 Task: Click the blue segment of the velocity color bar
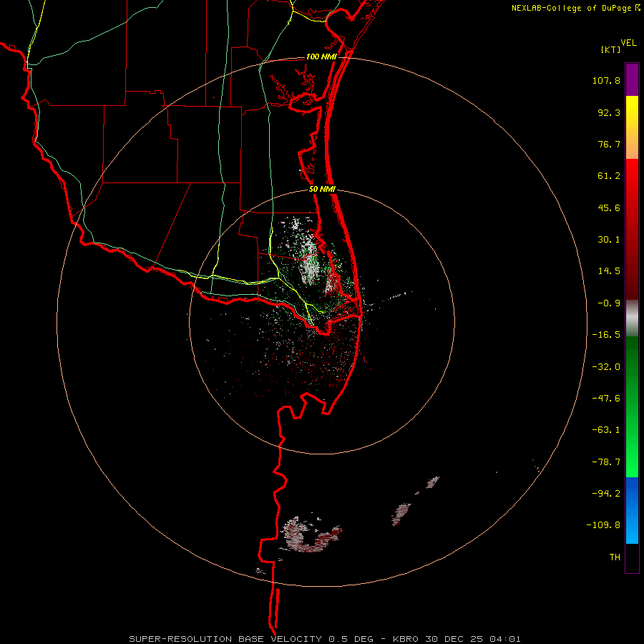(632, 510)
